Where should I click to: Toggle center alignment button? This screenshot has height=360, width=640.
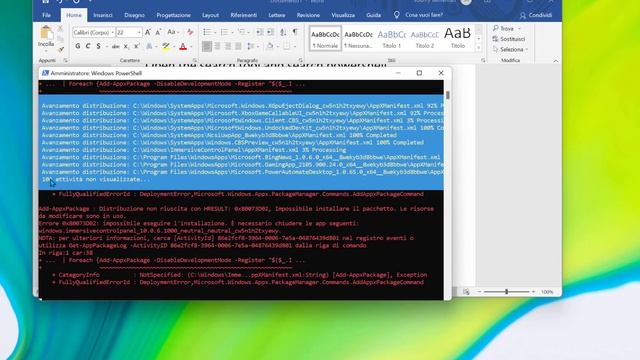coord(218,47)
